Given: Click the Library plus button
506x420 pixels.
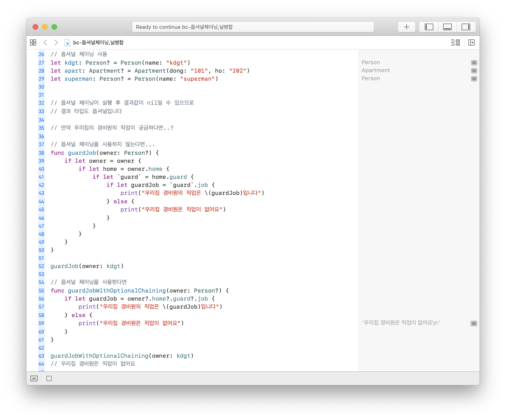Looking at the screenshot, I should pyautogui.click(x=406, y=27).
